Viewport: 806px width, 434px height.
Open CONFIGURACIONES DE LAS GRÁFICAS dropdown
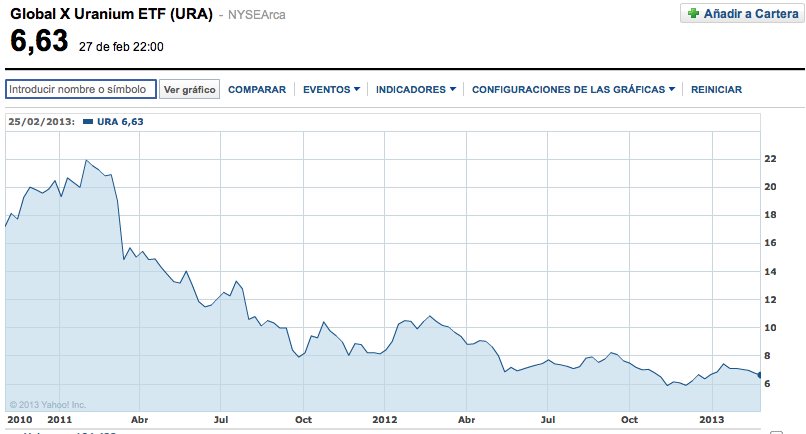coord(573,89)
